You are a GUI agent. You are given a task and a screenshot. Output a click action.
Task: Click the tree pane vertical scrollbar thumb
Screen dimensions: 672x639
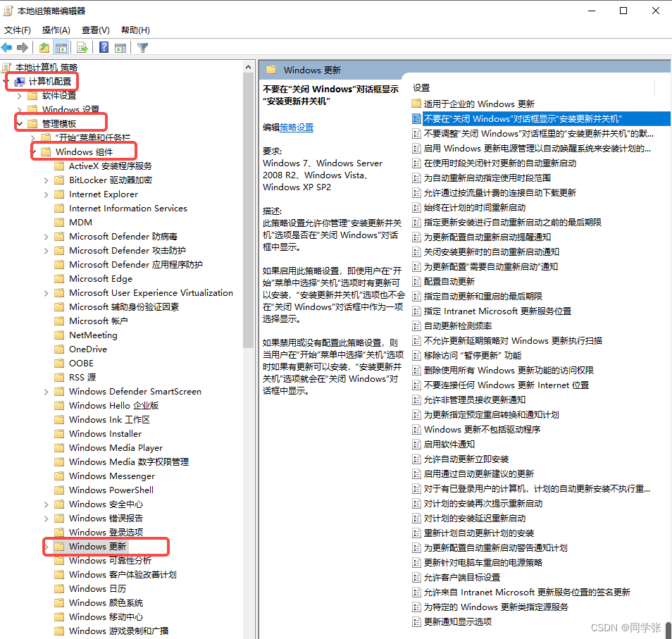[249, 210]
